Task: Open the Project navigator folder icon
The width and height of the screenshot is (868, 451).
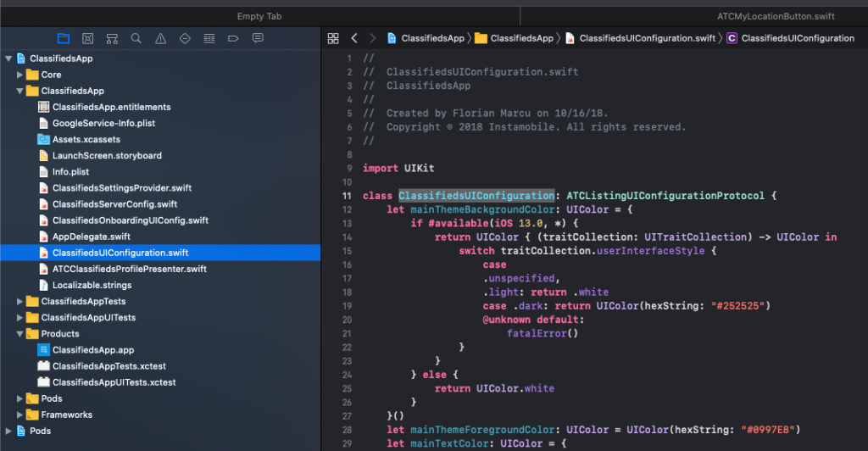Action: point(64,38)
